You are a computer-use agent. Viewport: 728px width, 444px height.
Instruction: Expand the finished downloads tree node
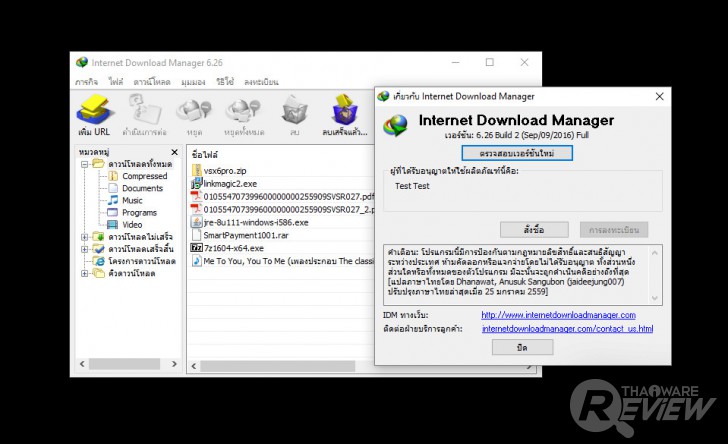[84, 249]
